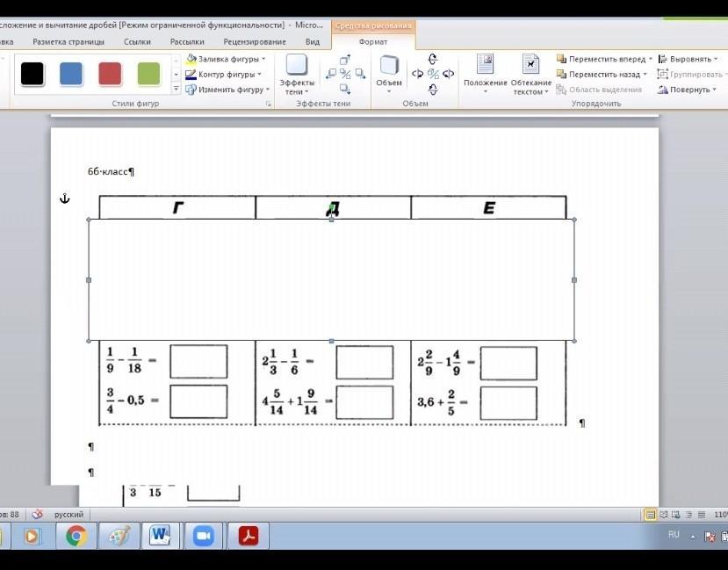Nudge shadow up icon

[x=345, y=60]
